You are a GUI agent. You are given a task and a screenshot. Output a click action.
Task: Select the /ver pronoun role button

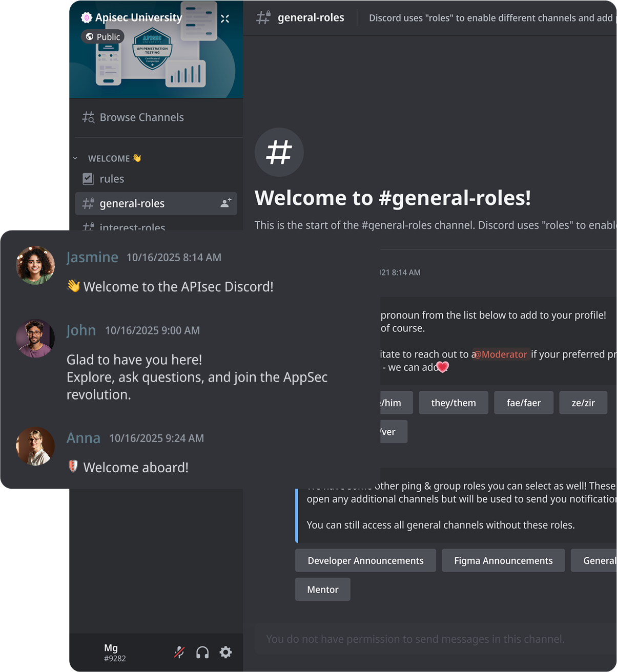(393, 432)
